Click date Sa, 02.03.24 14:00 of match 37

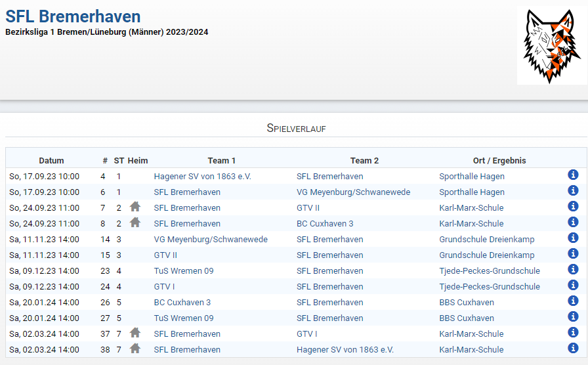click(x=44, y=334)
